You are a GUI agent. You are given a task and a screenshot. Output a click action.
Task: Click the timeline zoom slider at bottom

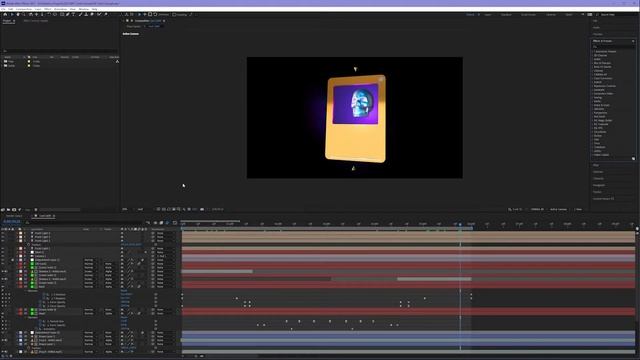196,356
